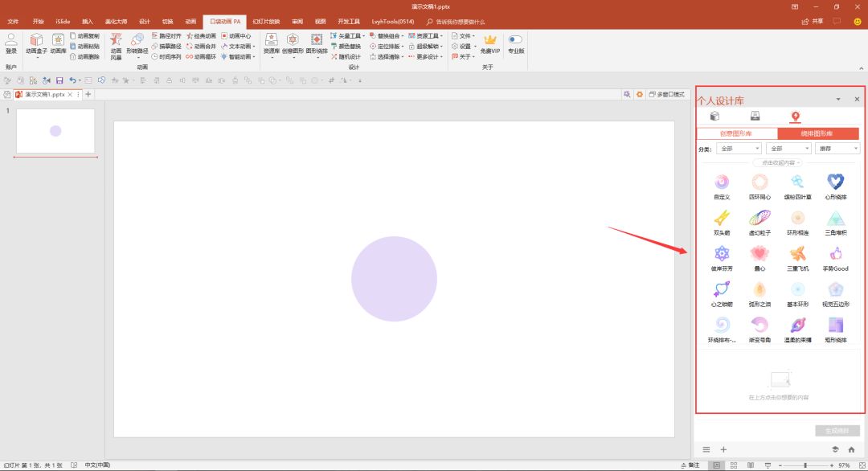Image resolution: width=868 pixels, height=471 pixels.
Task: Toggle the 专业版 professional mode switch
Action: pos(515,39)
